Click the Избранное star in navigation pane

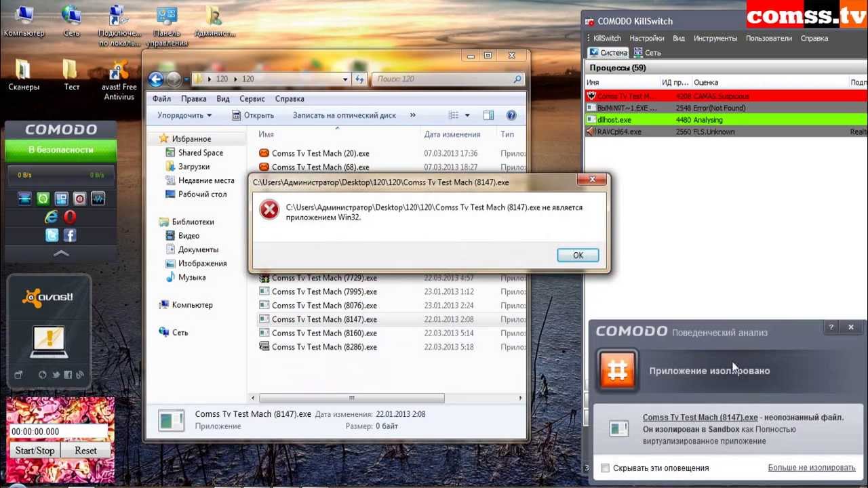pyautogui.click(x=163, y=139)
